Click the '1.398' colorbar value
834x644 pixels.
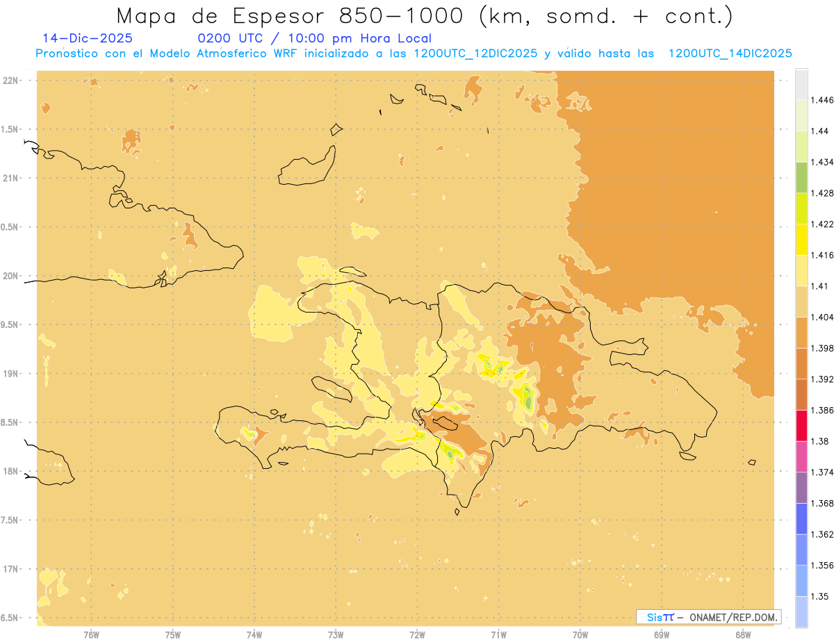tap(823, 348)
